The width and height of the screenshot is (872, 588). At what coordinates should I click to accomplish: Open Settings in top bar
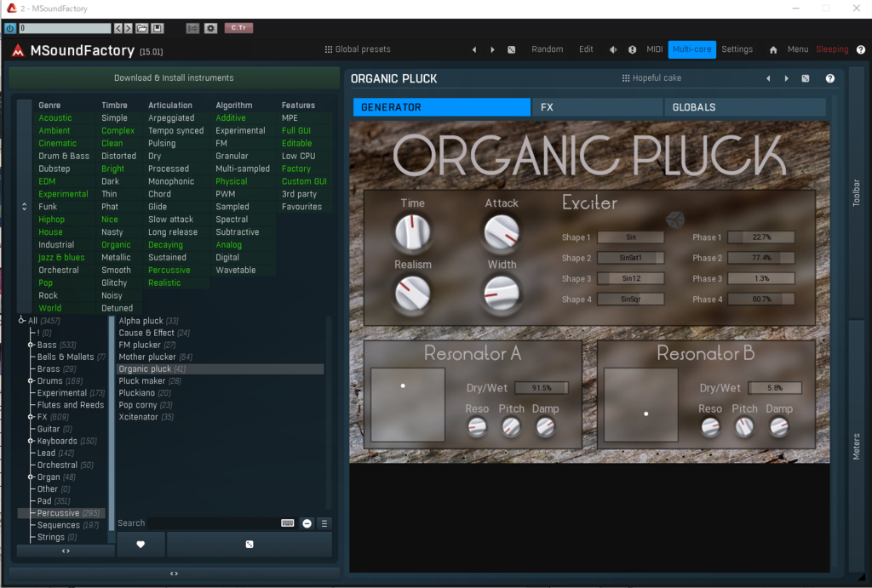point(737,49)
